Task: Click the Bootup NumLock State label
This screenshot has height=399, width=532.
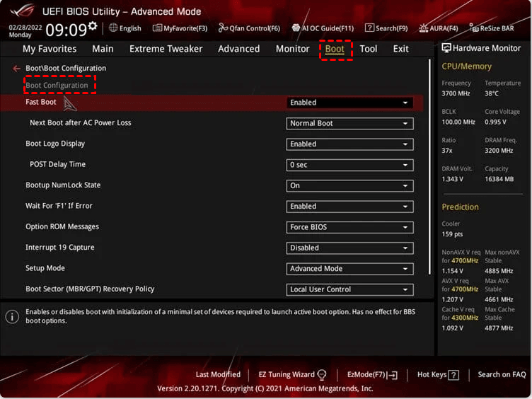Action: pos(63,185)
